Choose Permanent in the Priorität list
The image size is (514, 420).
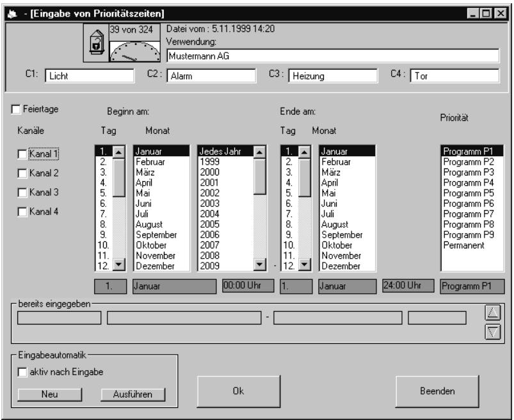[x=461, y=244]
